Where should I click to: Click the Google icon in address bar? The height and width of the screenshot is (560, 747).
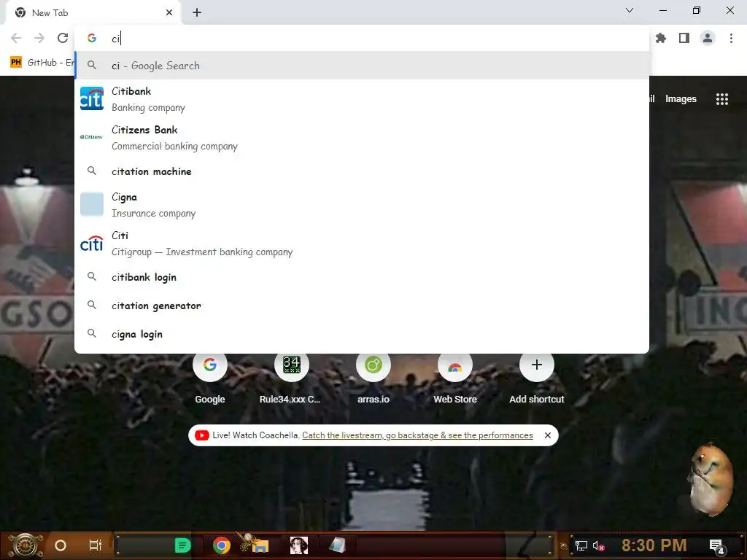(92, 38)
